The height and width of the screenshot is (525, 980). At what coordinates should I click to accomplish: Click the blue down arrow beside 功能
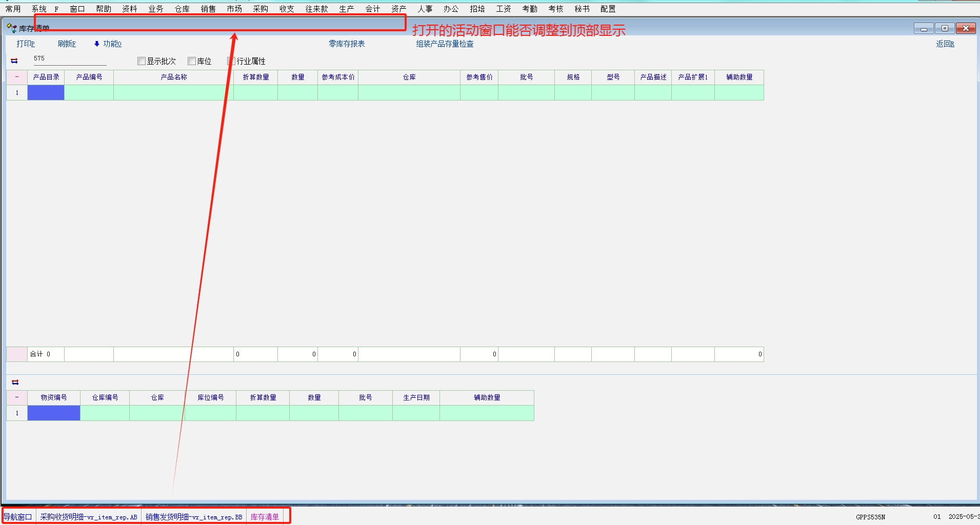coord(96,44)
